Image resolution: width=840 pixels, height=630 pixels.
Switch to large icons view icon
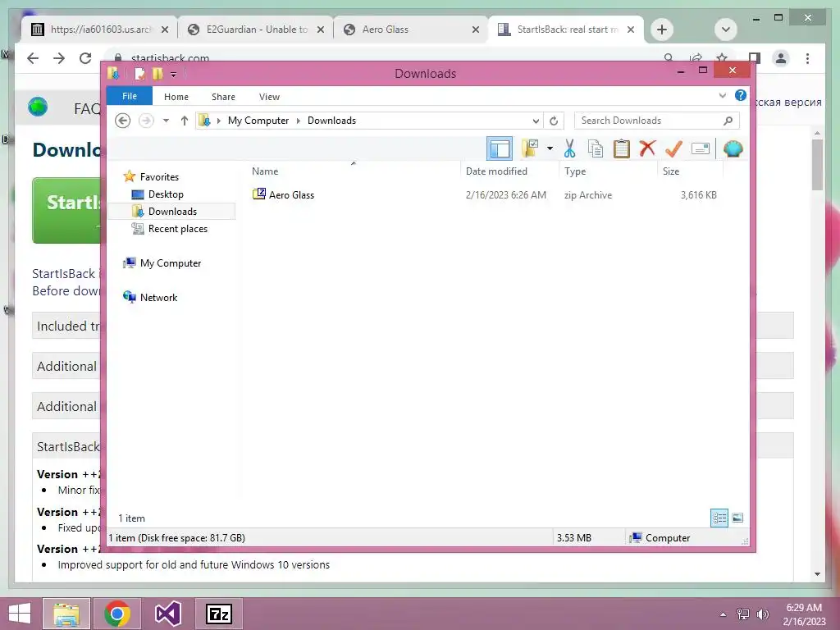point(737,518)
